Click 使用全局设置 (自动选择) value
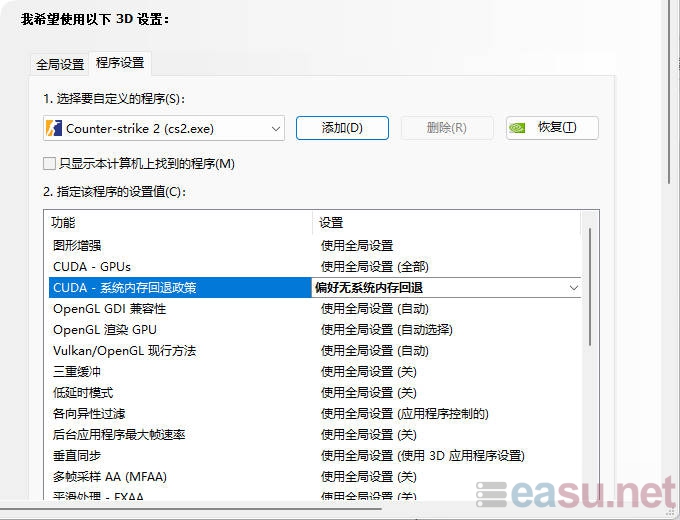Image resolution: width=680 pixels, height=520 pixels. tap(387, 330)
